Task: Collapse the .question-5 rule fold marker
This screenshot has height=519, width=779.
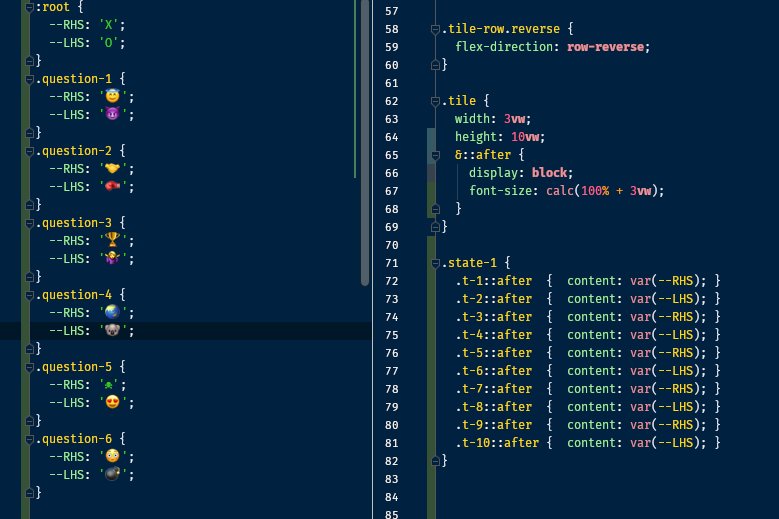Action: click(x=29, y=367)
